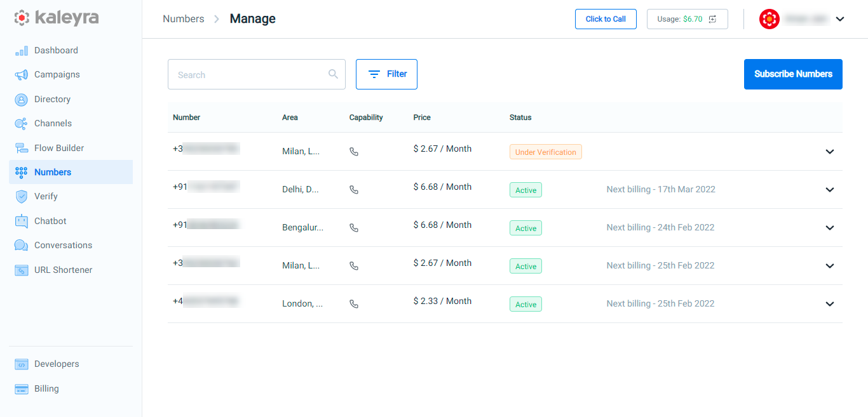Click the Numbers breadcrumb link

click(x=184, y=19)
